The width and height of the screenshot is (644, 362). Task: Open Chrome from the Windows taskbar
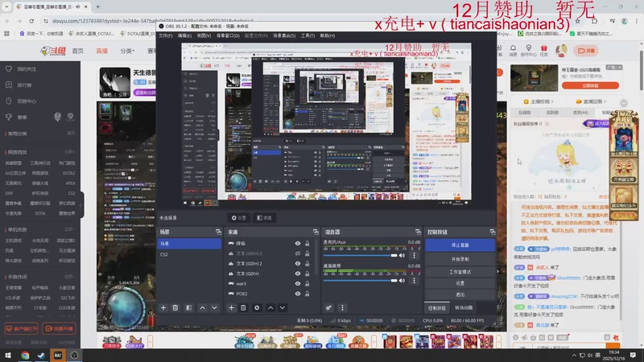pyautogui.click(x=25, y=356)
